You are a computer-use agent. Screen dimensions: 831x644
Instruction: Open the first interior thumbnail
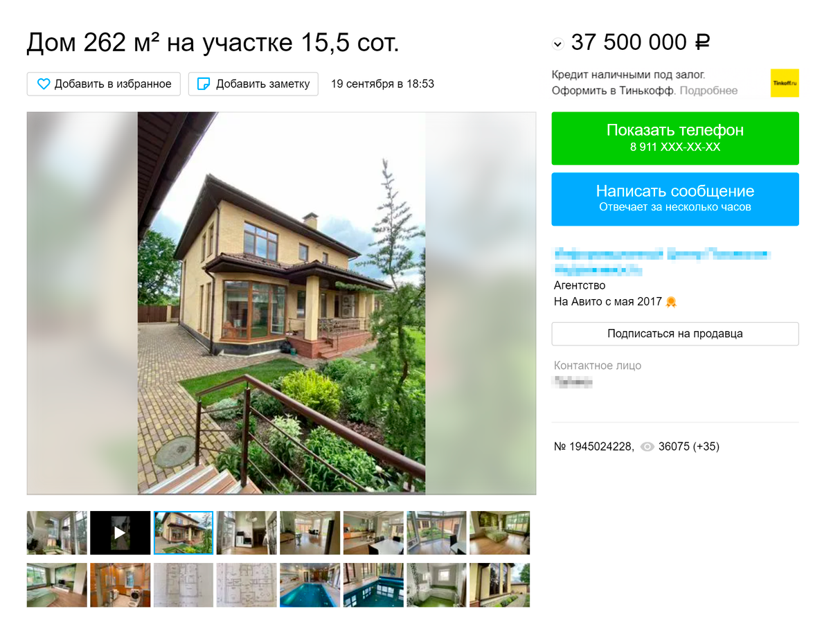[57, 533]
